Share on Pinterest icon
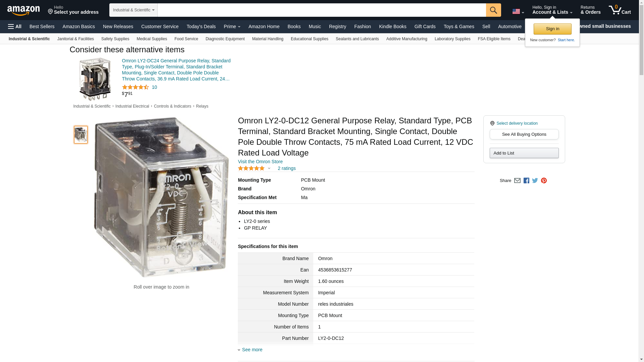 (x=544, y=181)
